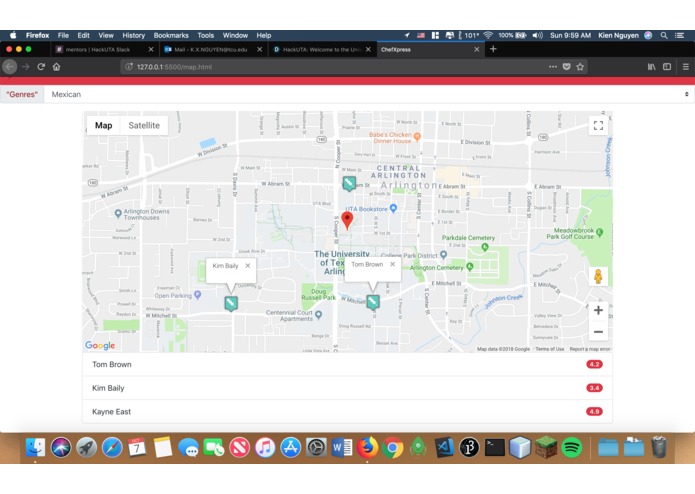Image resolution: width=695 pixels, height=494 pixels.
Task: Show Firefox sidebars
Action: point(667,67)
